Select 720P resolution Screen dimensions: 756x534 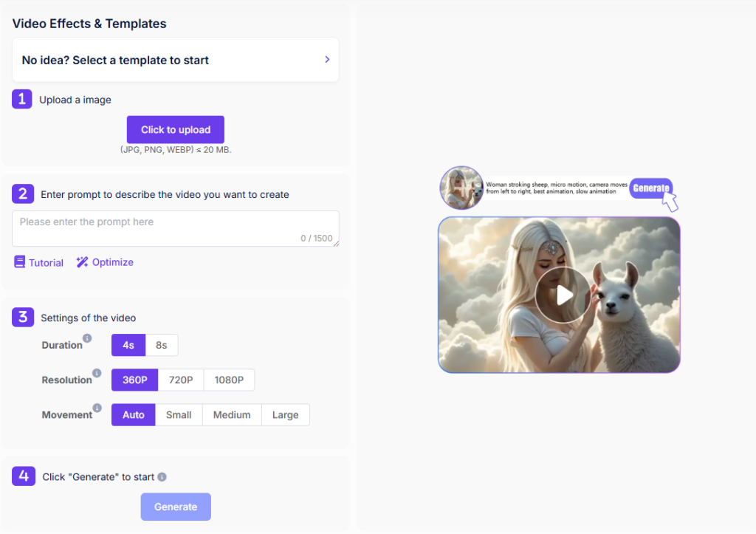[x=181, y=380]
